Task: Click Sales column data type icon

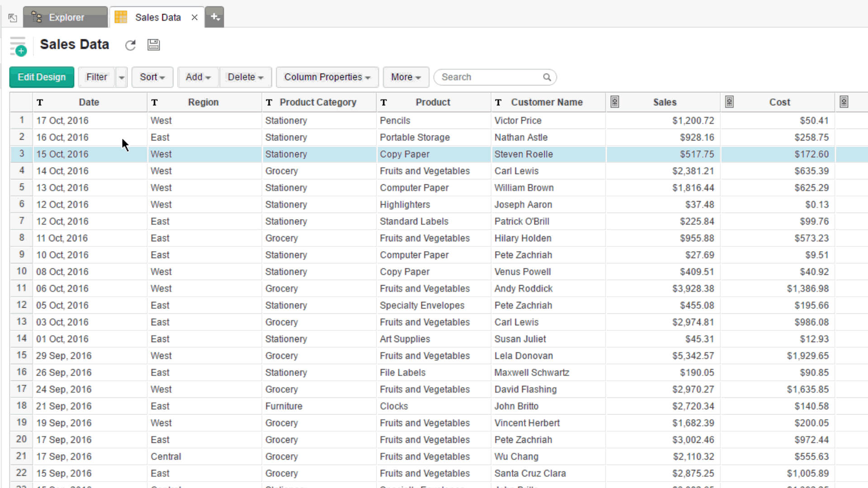Action: click(615, 102)
